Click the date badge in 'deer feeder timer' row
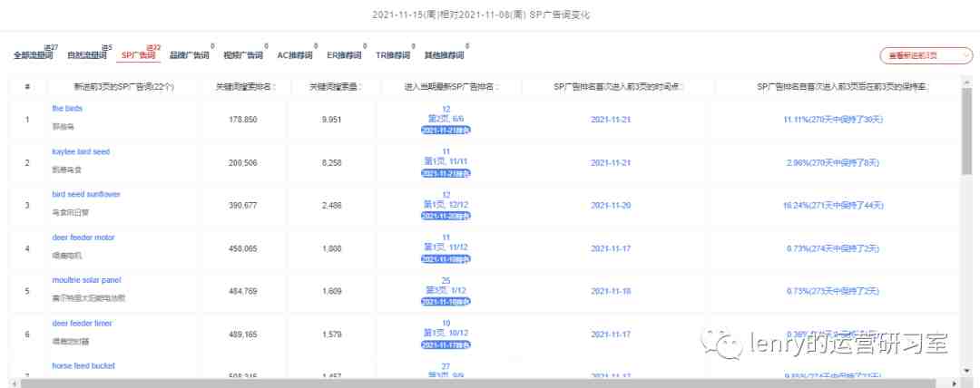 click(x=446, y=344)
